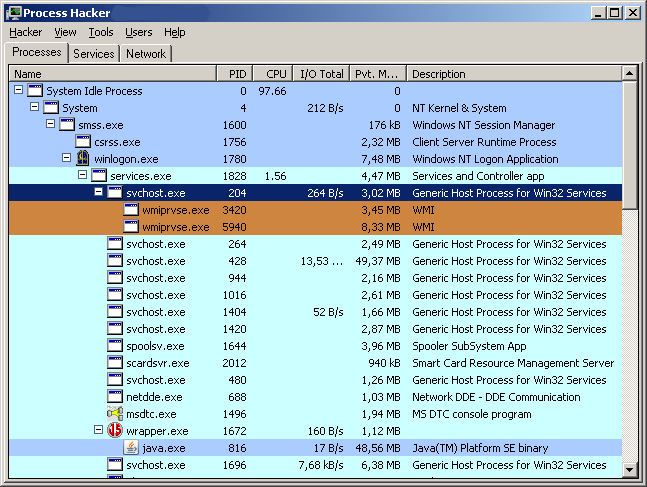647x487 pixels.
Task: Open the Tools menu
Action: coord(101,32)
